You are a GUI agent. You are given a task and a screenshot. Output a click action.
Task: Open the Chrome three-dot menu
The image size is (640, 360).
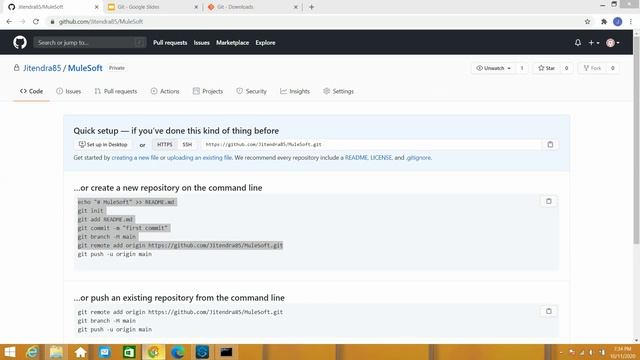pos(631,21)
